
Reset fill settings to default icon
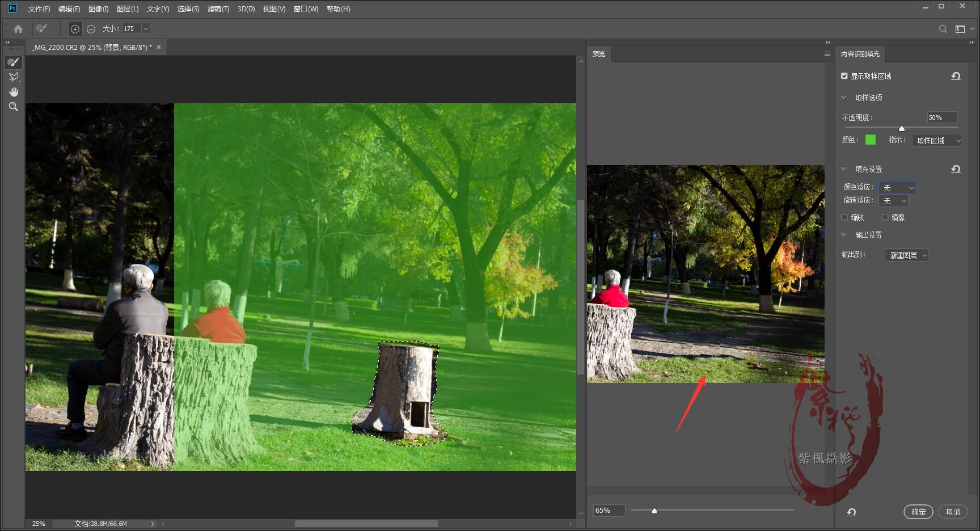click(956, 169)
